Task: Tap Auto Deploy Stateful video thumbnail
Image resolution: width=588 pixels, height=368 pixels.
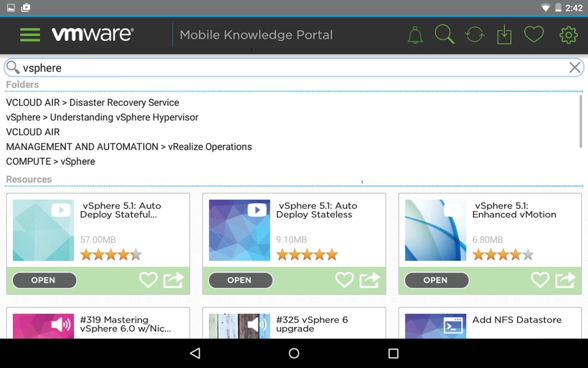Action: tap(43, 230)
